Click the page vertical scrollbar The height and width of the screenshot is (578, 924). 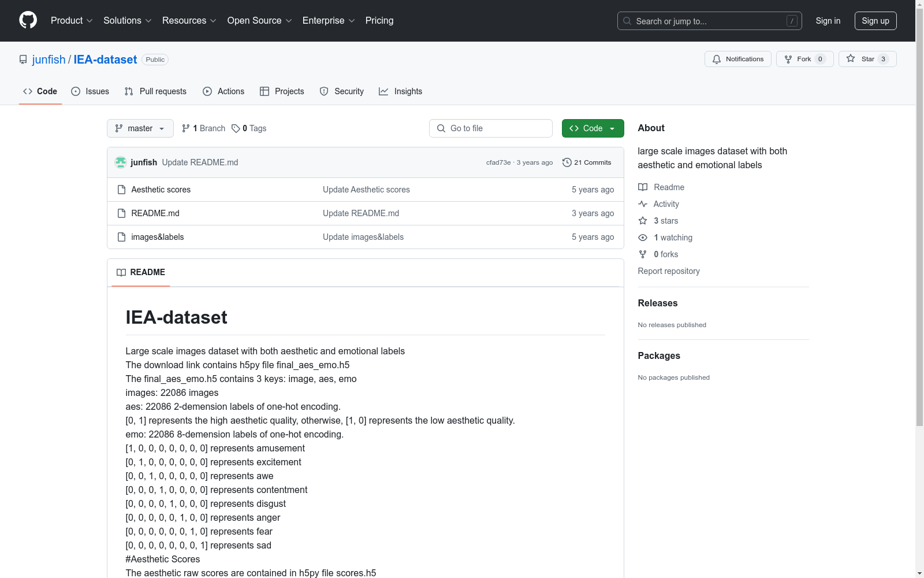click(920, 217)
